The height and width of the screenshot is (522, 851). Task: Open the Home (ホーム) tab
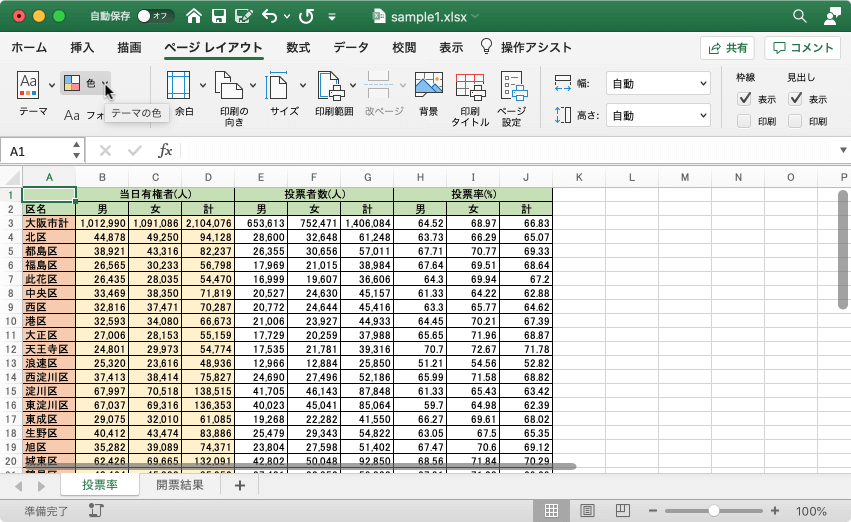[29, 48]
